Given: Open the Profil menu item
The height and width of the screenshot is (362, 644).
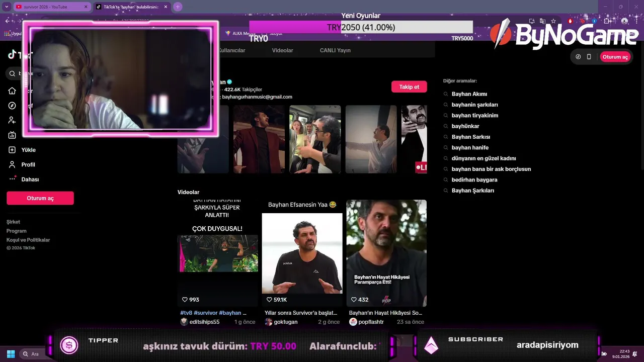Looking at the screenshot, I should (x=28, y=164).
